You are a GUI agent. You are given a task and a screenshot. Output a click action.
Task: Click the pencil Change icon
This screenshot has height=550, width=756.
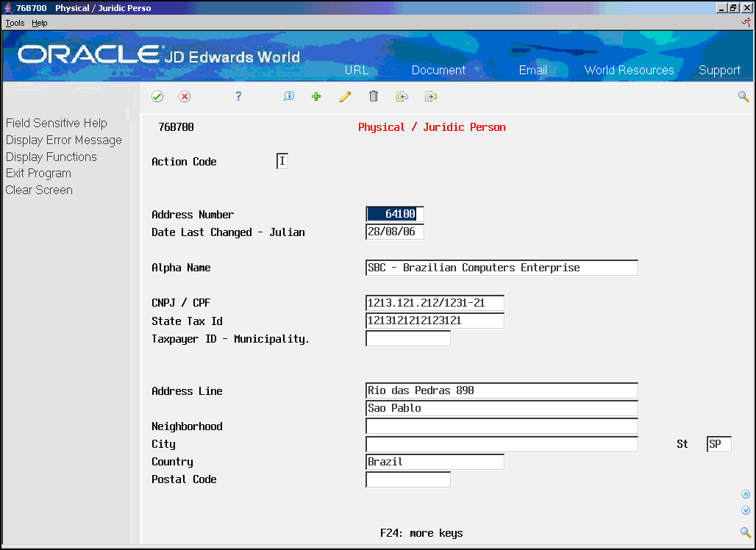coord(345,96)
